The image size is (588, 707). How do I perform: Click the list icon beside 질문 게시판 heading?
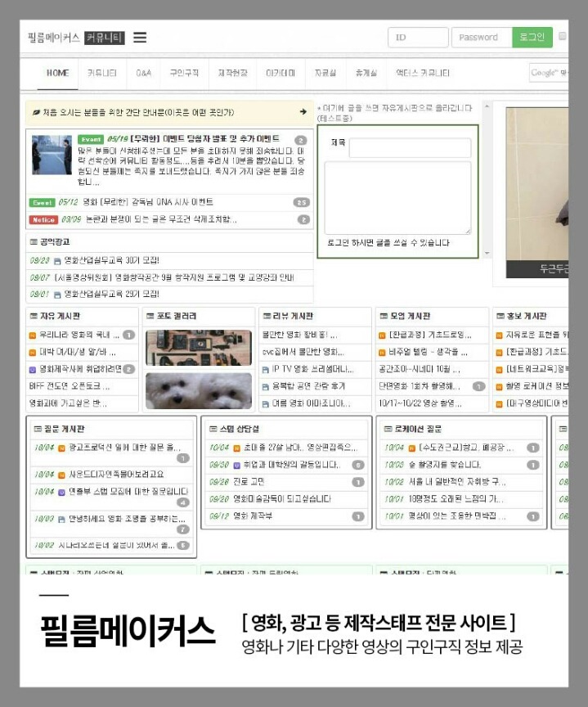(x=38, y=429)
